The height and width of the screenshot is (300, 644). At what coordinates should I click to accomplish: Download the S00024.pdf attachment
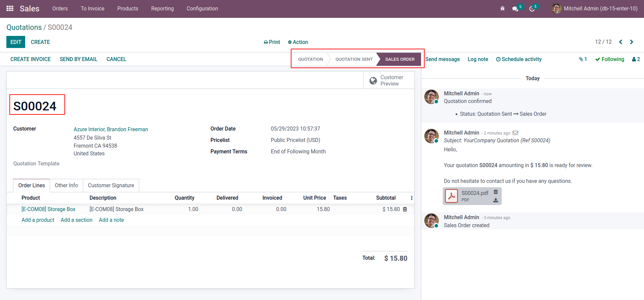coord(496,200)
